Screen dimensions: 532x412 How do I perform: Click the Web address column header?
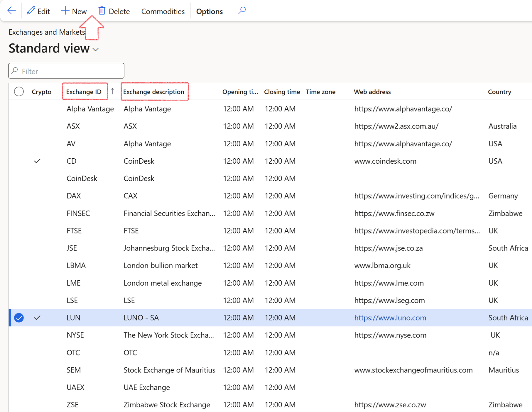(372, 92)
